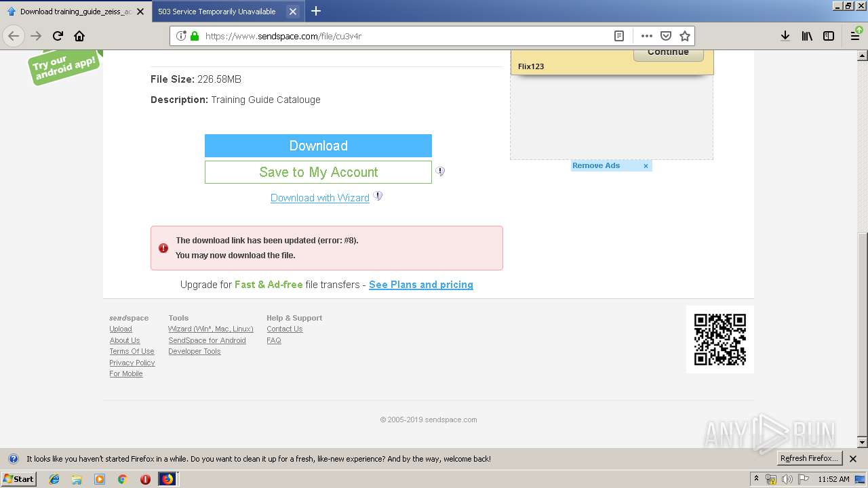Show hidden system tray icons
Image resolution: width=868 pixels, height=488 pixels.
(x=755, y=479)
